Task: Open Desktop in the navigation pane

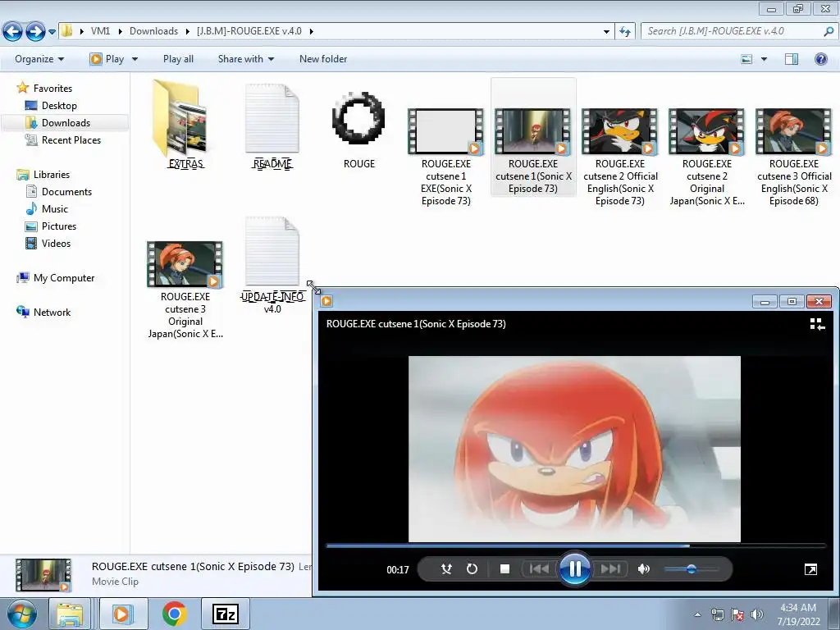Action: pyautogui.click(x=59, y=106)
